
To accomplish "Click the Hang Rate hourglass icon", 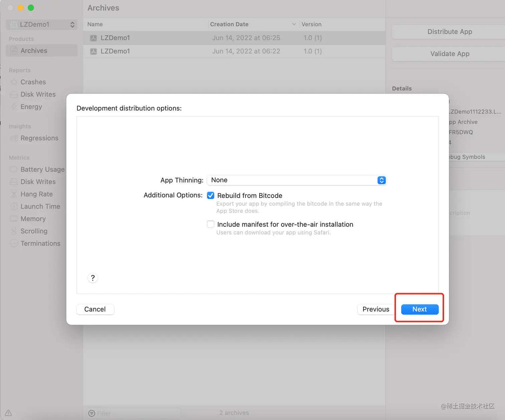I will point(14,194).
